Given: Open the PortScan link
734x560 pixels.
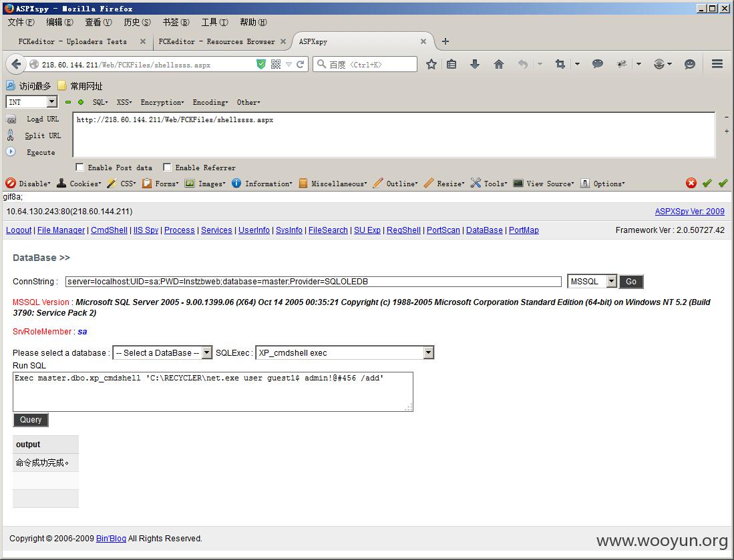Looking at the screenshot, I should 443,230.
